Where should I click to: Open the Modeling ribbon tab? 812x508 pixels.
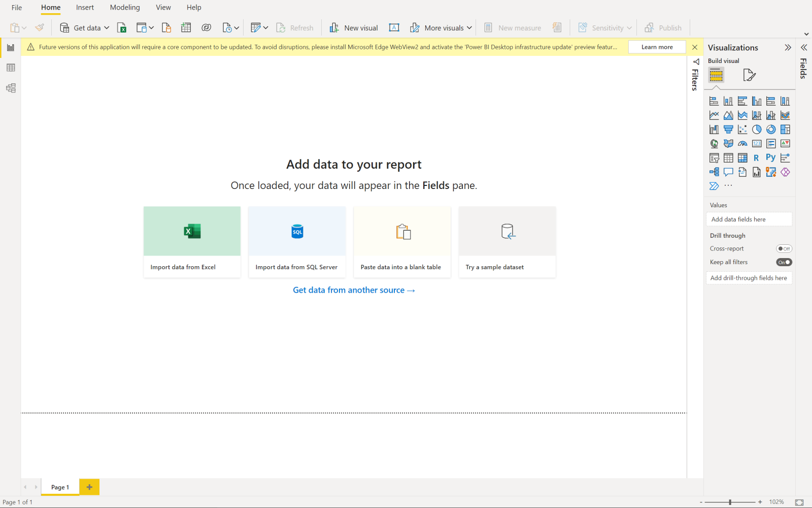click(124, 7)
